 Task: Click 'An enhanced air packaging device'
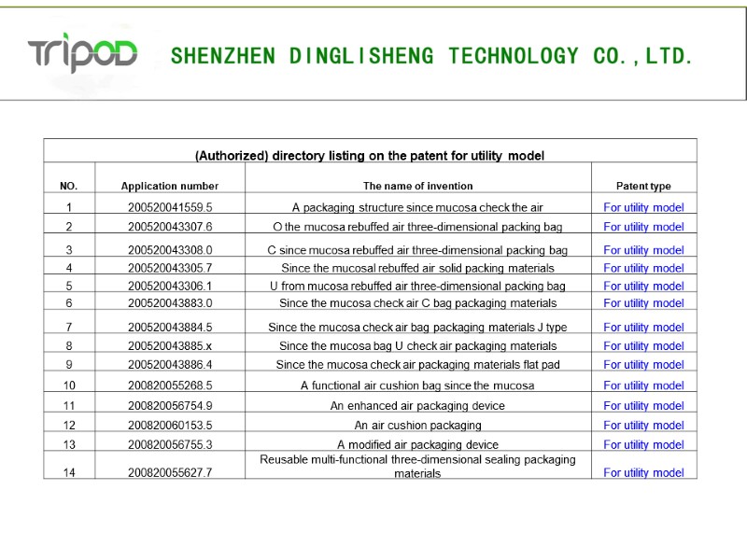pos(417,406)
